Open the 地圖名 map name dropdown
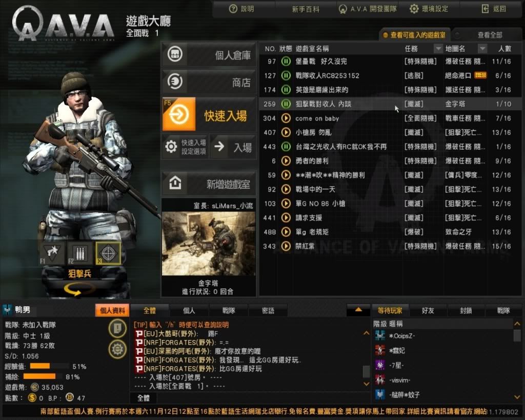The width and height of the screenshot is (525, 420). (482, 49)
